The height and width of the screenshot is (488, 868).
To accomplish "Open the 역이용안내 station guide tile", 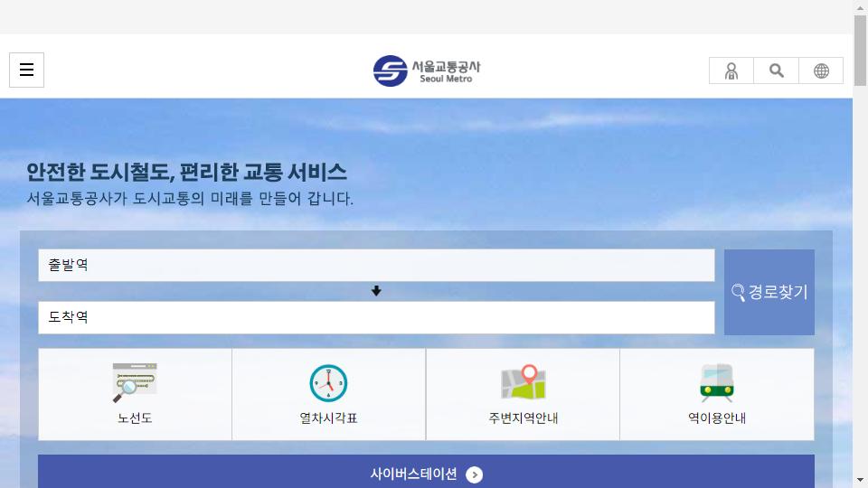I will 717,394.
